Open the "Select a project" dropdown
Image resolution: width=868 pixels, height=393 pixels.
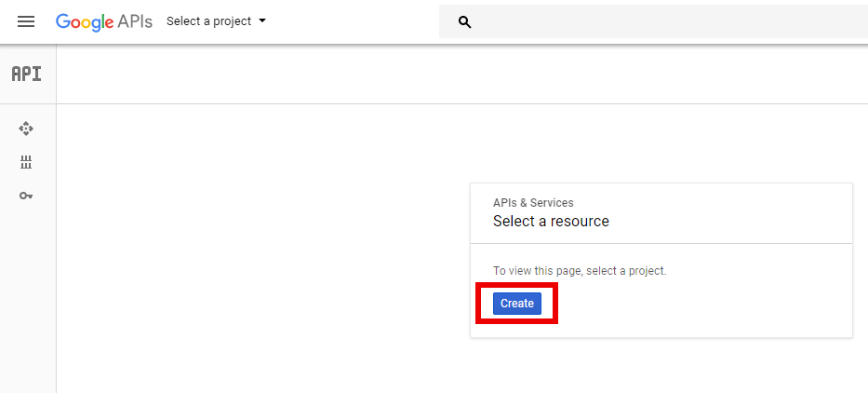click(209, 21)
